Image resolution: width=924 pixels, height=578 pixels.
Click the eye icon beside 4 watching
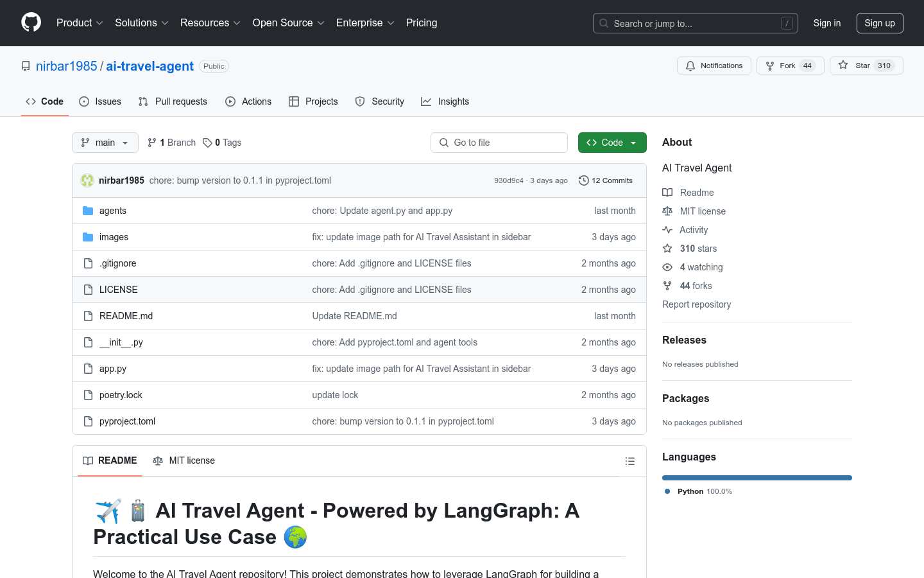click(x=667, y=267)
